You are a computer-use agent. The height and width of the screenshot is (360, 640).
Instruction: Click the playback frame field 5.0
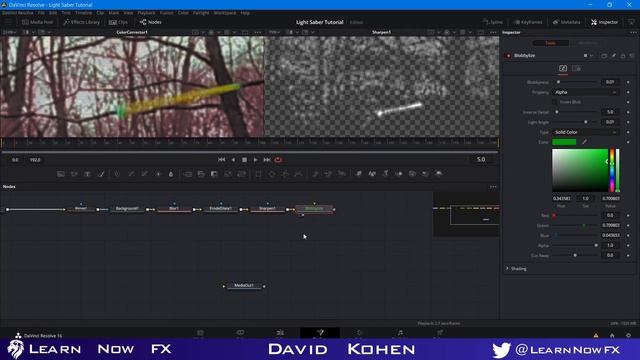pyautogui.click(x=481, y=160)
